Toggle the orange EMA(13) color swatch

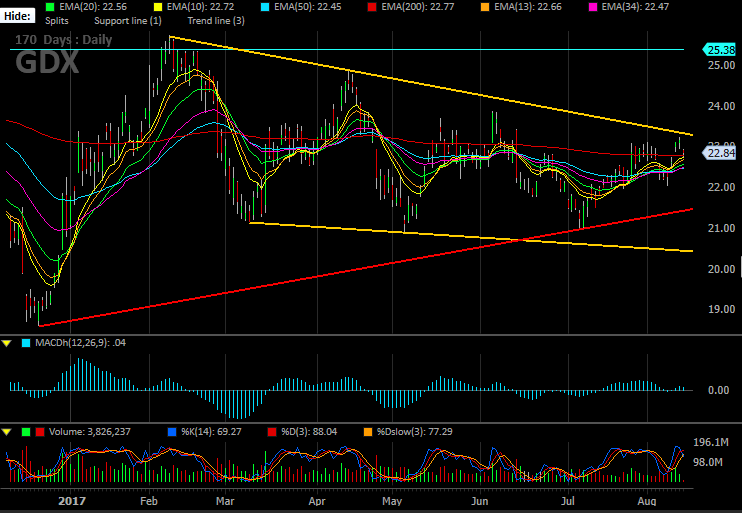485,7
